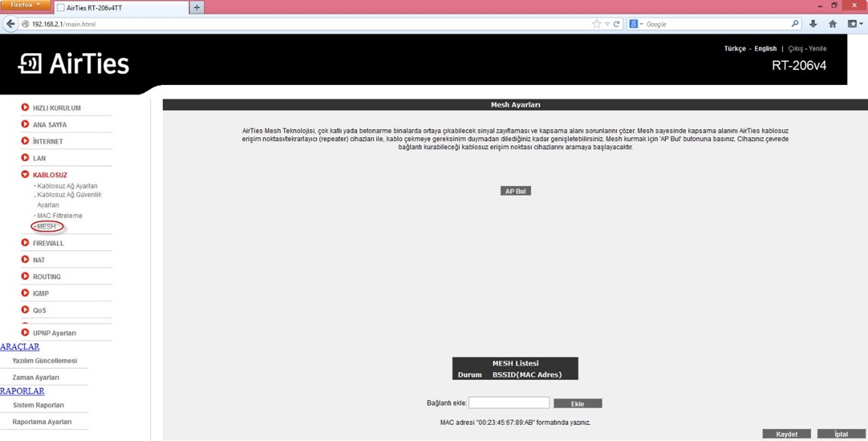Select the AirTies RT-206v4TT browser tab

tap(121, 7)
